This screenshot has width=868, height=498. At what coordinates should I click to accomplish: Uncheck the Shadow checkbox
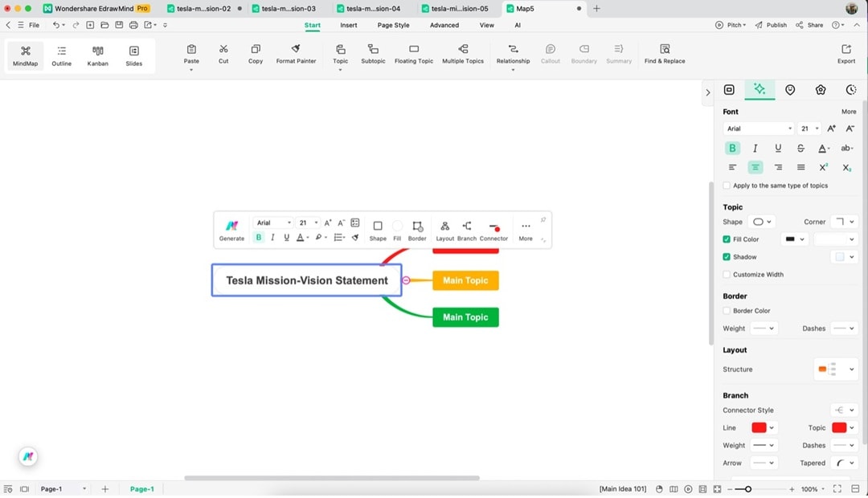pyautogui.click(x=727, y=257)
